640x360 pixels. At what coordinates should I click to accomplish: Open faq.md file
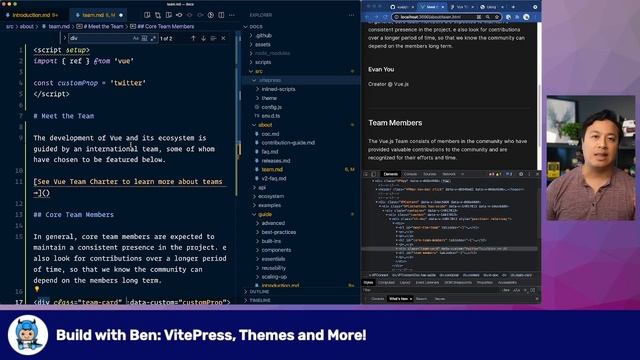(x=269, y=152)
